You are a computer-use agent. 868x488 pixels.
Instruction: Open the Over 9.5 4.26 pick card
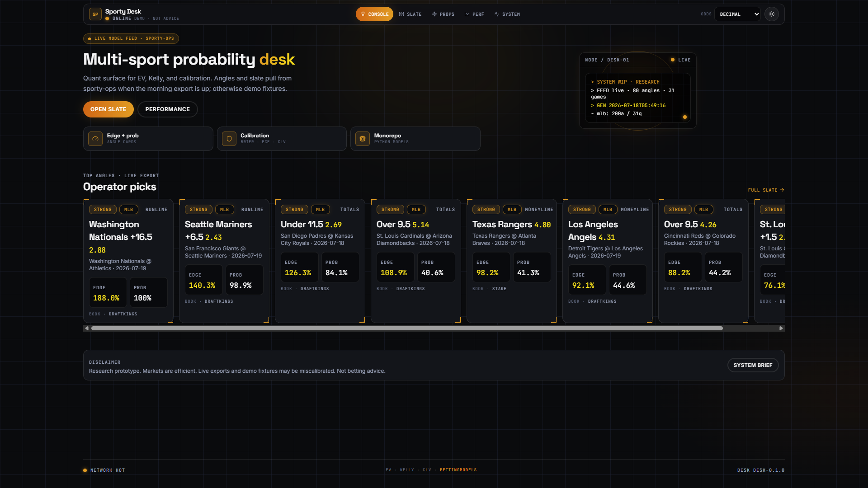pos(703,261)
